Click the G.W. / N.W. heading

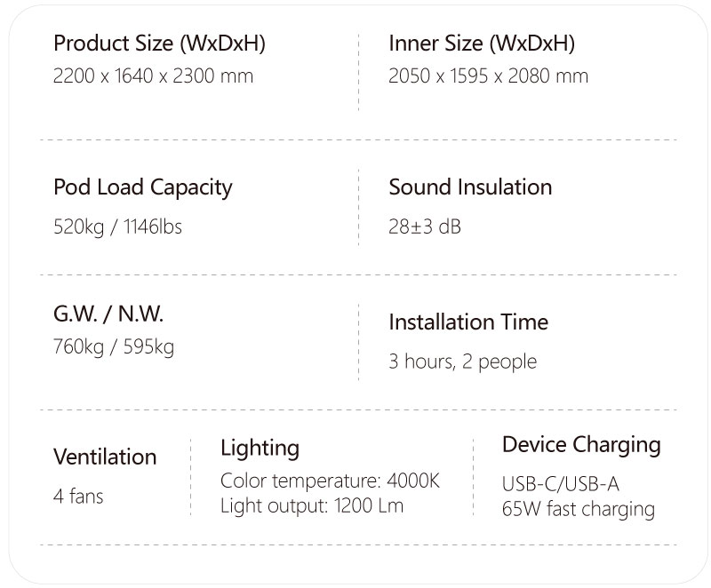[108, 314]
